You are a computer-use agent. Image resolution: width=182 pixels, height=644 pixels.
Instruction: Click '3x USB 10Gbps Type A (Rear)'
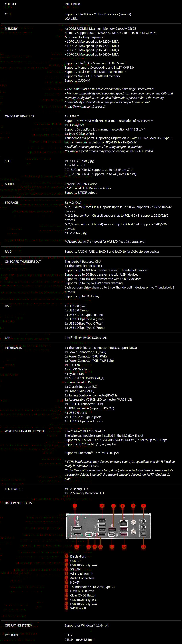coord(84,319)
